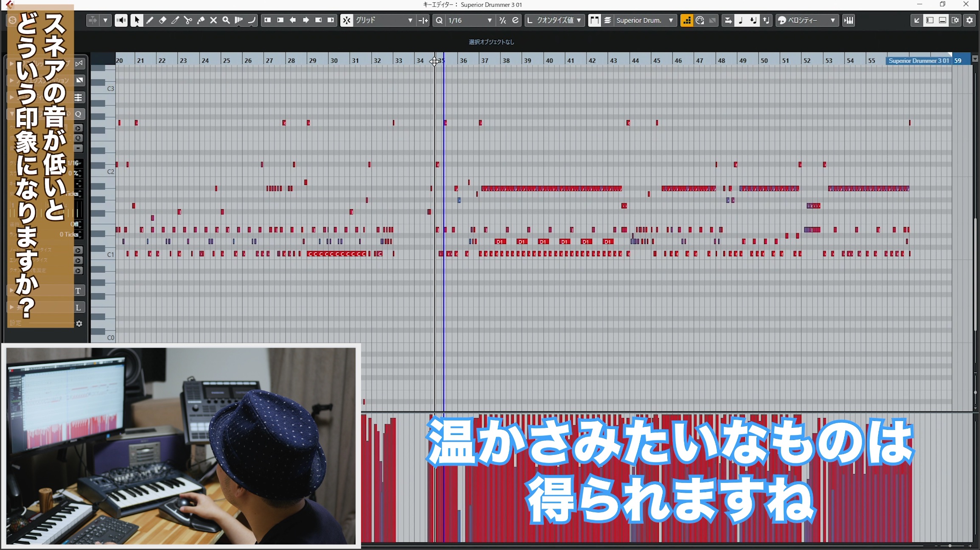
Task: Click Nudge Start Left button
Action: click(268, 20)
